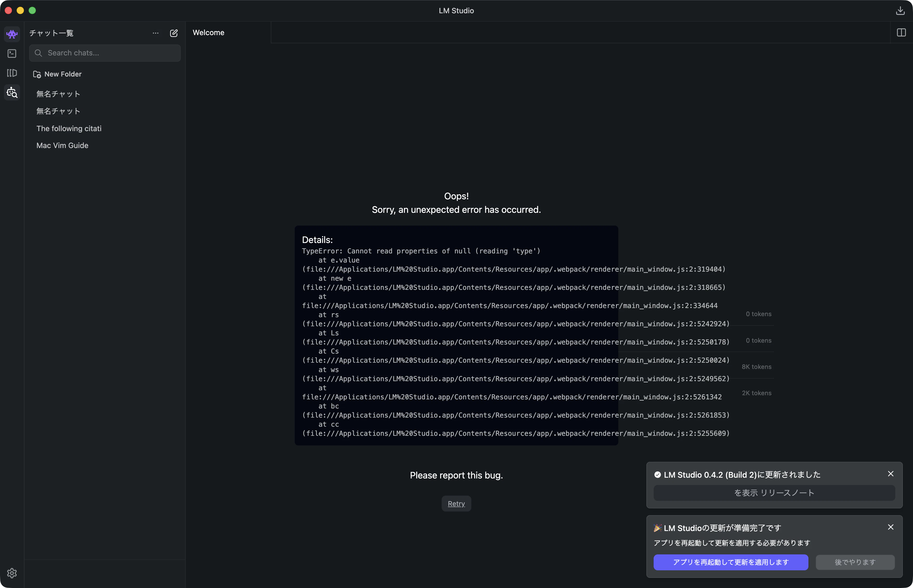Click the green checkmark update icon
Screen dimensions: 913x588
(x=657, y=475)
